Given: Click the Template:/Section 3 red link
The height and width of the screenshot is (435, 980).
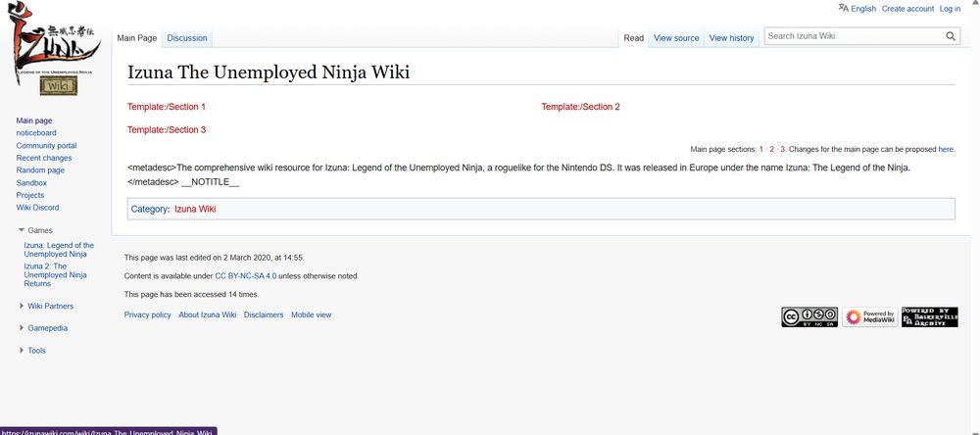Looking at the screenshot, I should tap(167, 130).
